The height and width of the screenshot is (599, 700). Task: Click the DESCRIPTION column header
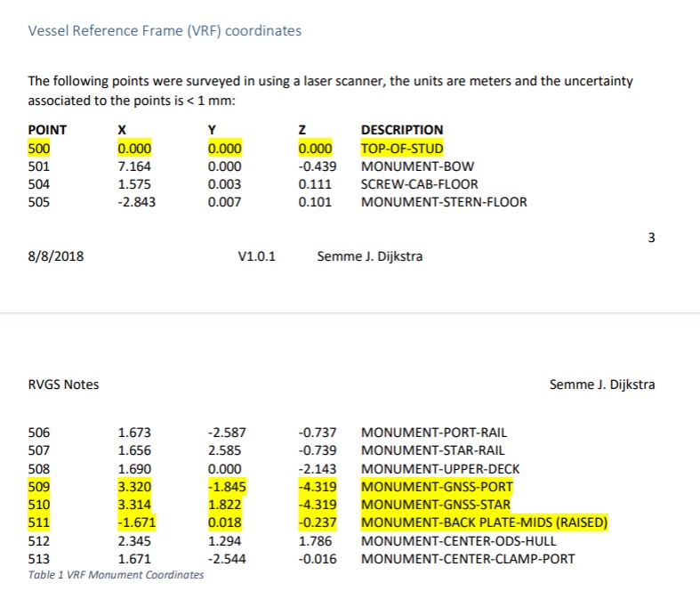[402, 130]
